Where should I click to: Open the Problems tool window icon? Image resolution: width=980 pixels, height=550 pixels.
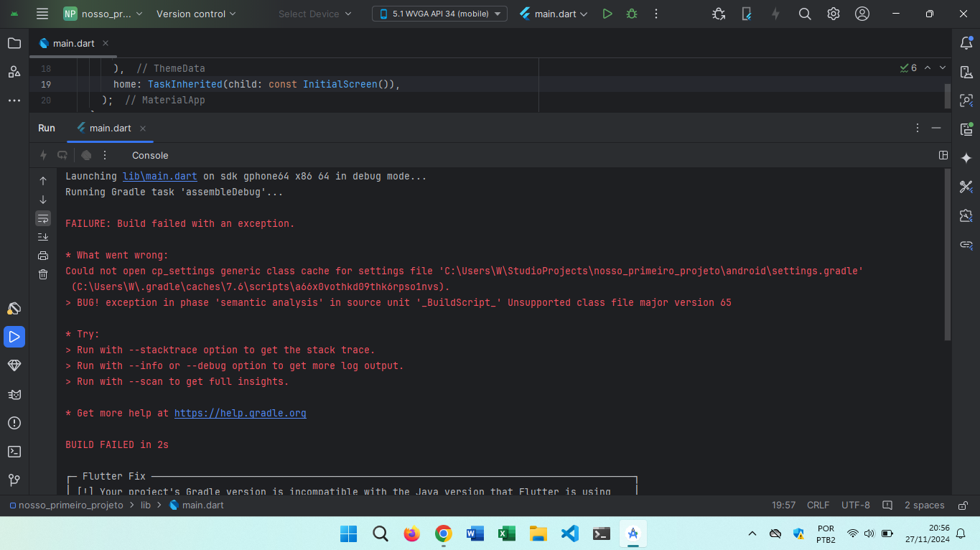pos(14,423)
